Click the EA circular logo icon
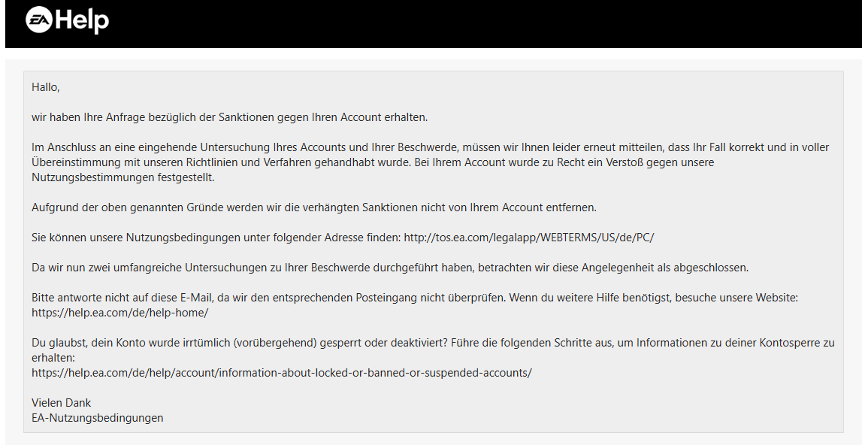The height and width of the screenshot is (445, 868). tap(39, 20)
